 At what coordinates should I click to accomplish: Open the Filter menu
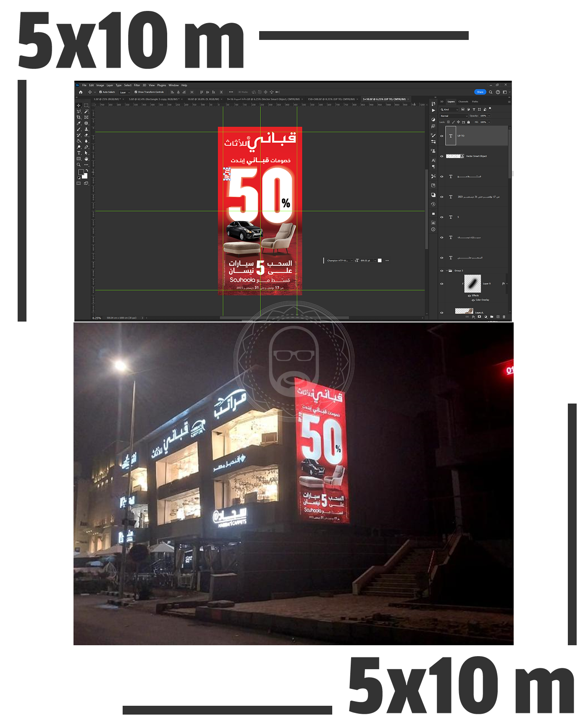[x=137, y=85]
